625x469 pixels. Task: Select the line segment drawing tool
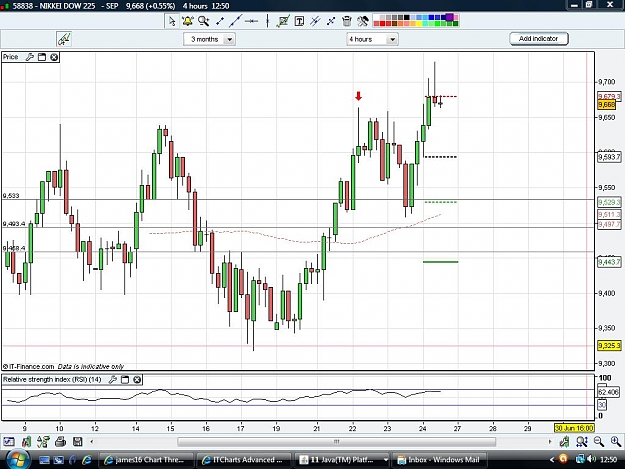(x=220, y=21)
